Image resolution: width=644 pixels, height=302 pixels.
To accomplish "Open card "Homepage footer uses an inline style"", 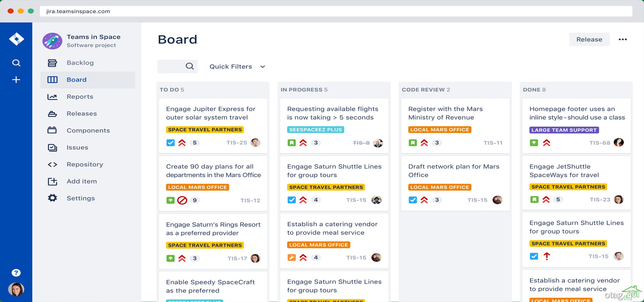I will pos(577,126).
